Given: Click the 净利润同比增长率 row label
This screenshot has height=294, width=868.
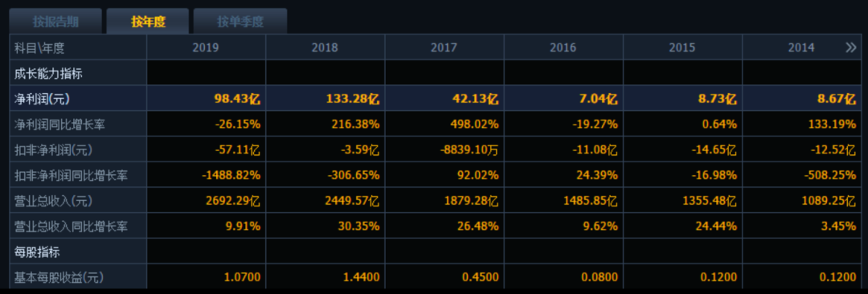Looking at the screenshot, I should pos(59,125).
